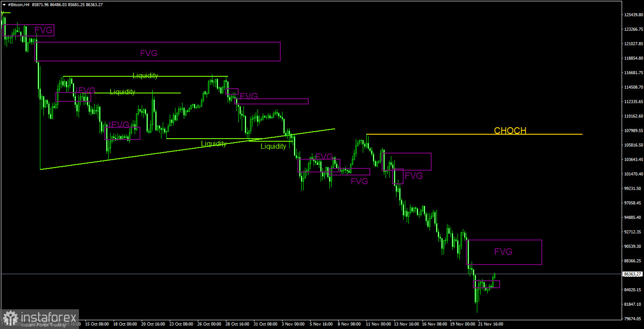644x329 pixels.
Task: Select the open value 85871.96 in header
Action: click(41, 4)
